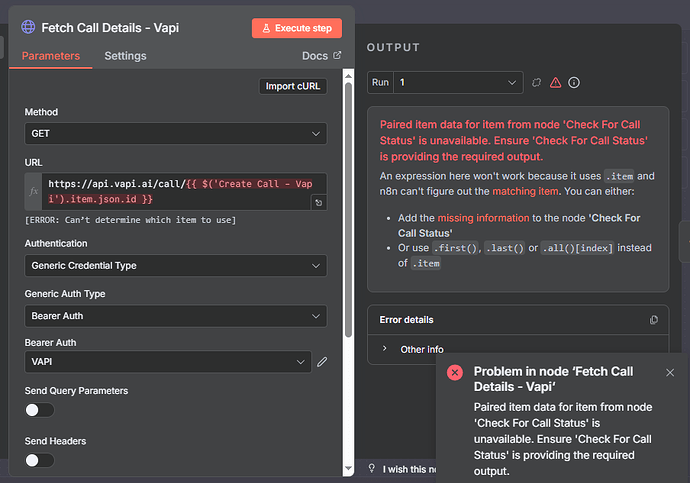
Task: Click the Import cURL button
Action: pyautogui.click(x=292, y=86)
